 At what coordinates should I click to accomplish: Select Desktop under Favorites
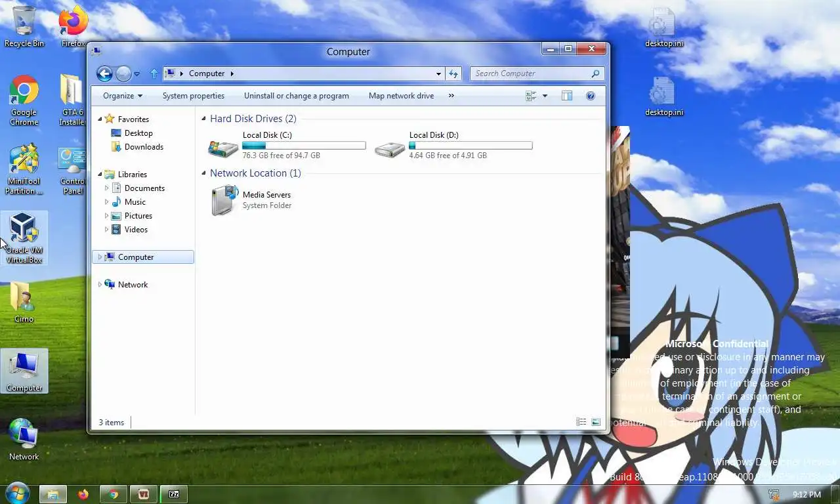pos(138,133)
